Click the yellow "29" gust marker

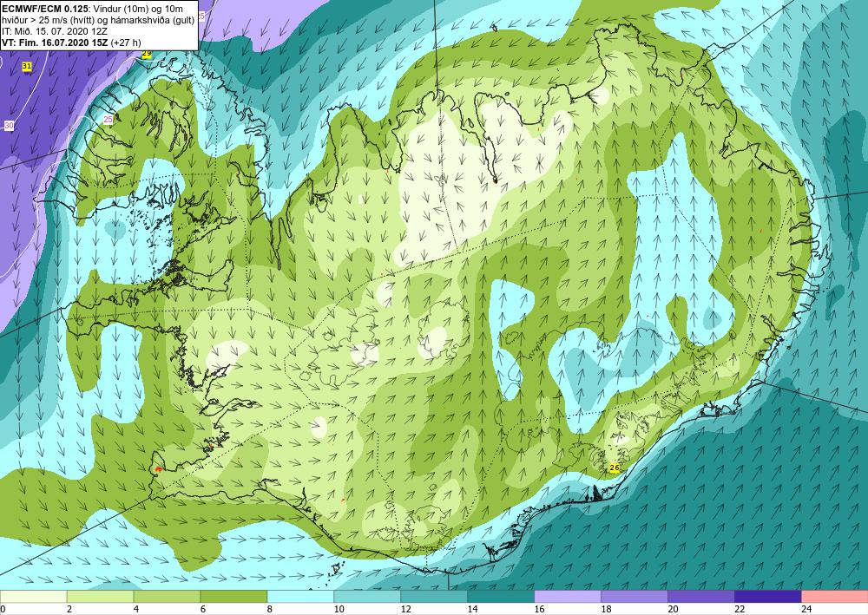click(x=146, y=54)
